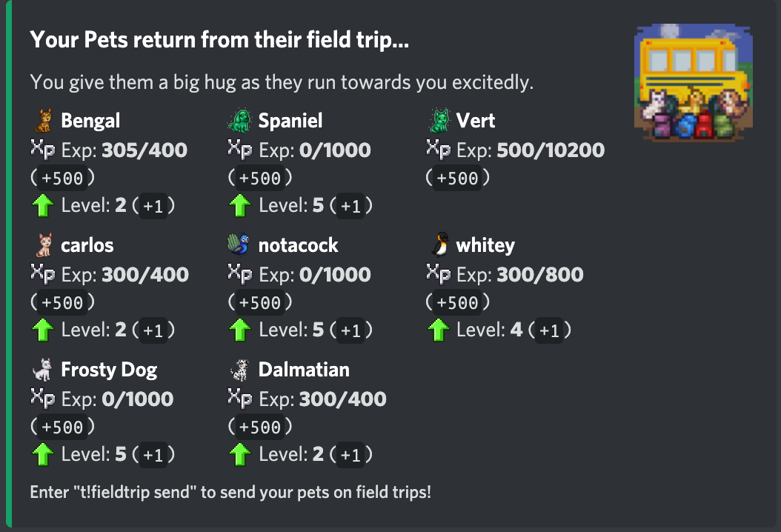Click the green level-up arrow under whitey
The image size is (781, 532).
tap(439, 330)
